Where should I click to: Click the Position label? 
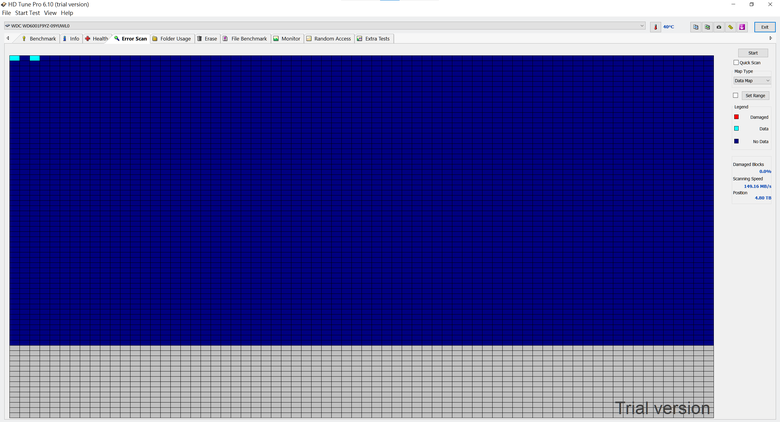click(740, 193)
